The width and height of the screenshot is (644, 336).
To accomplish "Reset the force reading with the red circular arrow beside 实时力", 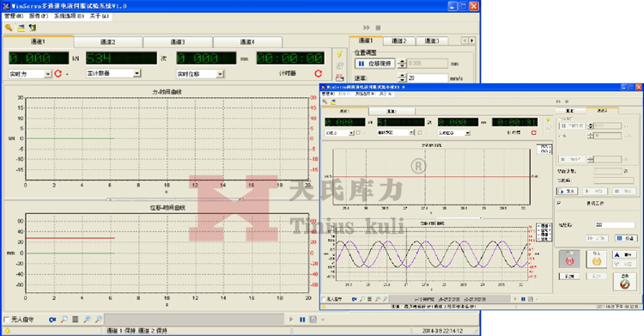I will (58, 74).
